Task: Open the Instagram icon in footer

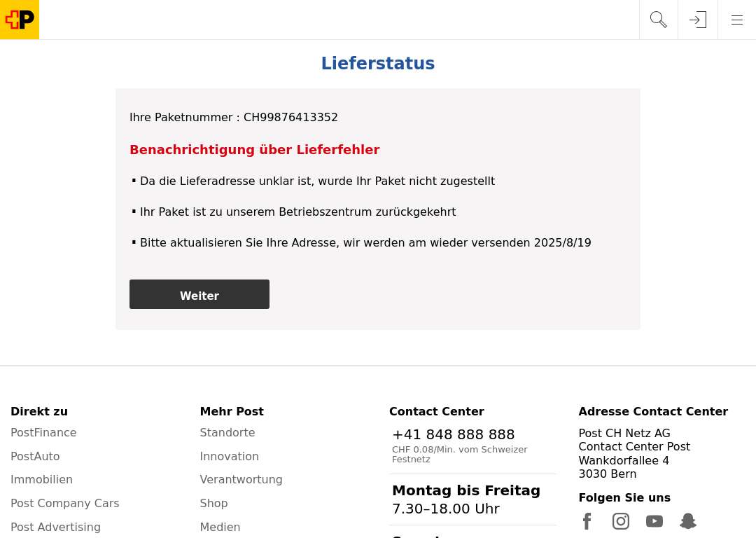Action: click(x=620, y=521)
